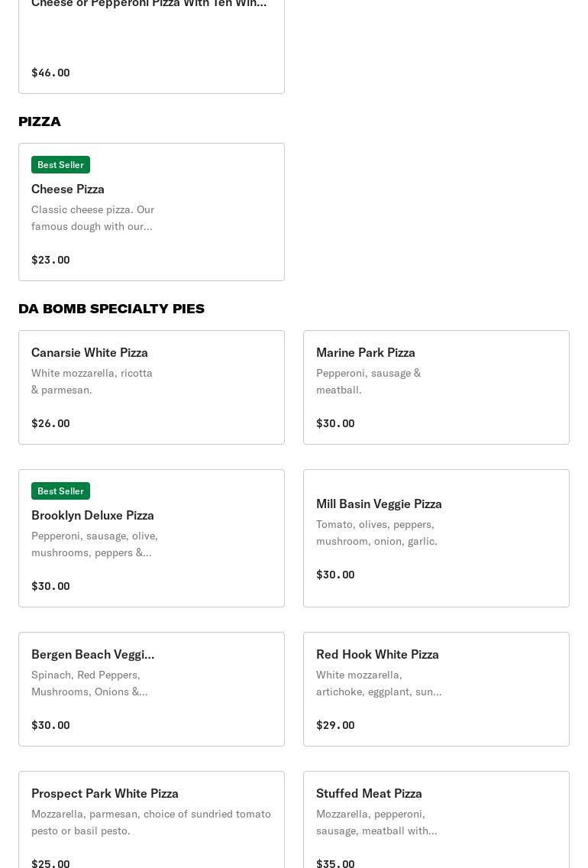The width and height of the screenshot is (588, 868).
Task: Open the Cheese Pizza menu item
Action: [x=151, y=212]
